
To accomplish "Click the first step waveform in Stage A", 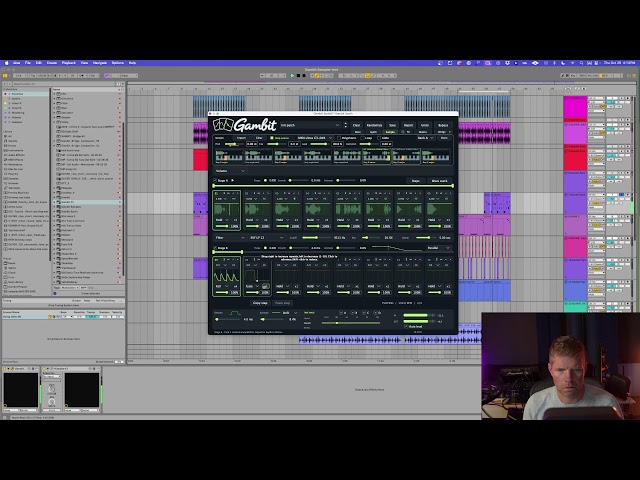I will click(x=227, y=209).
